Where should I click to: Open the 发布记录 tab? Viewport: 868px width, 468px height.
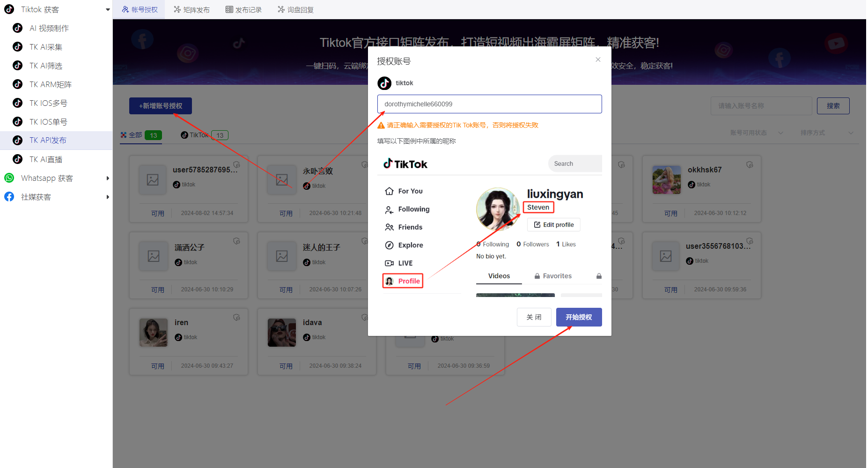tap(243, 9)
